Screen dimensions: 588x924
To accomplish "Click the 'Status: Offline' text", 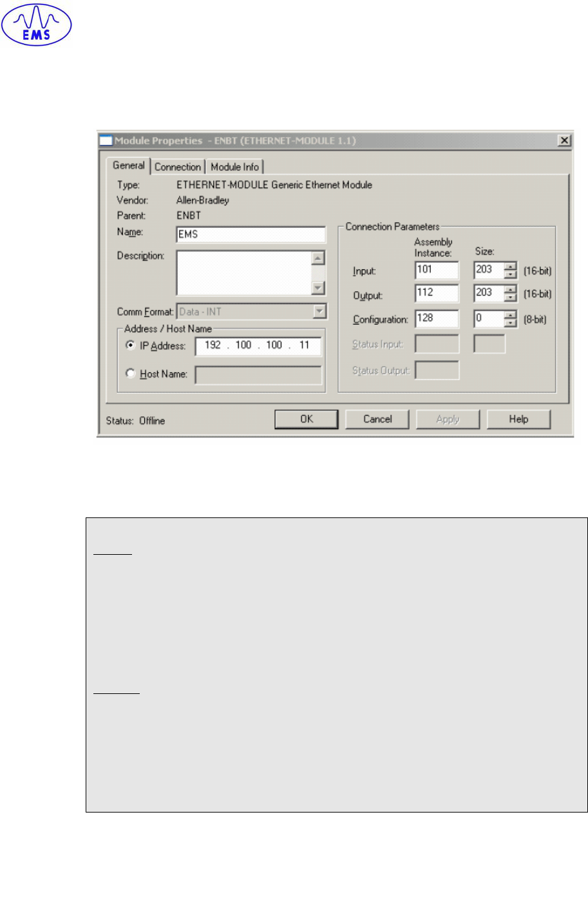I will 135,421.
